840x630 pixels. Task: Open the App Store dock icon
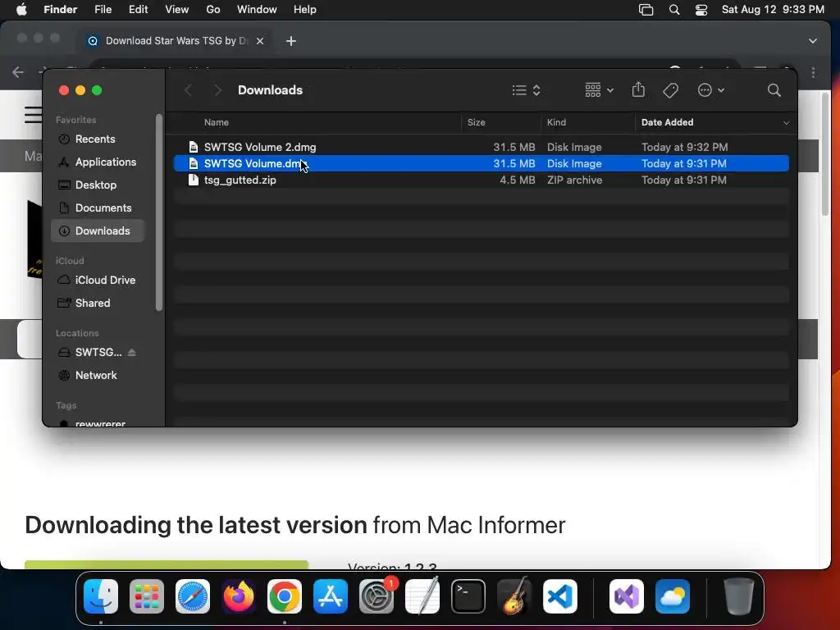coord(331,596)
